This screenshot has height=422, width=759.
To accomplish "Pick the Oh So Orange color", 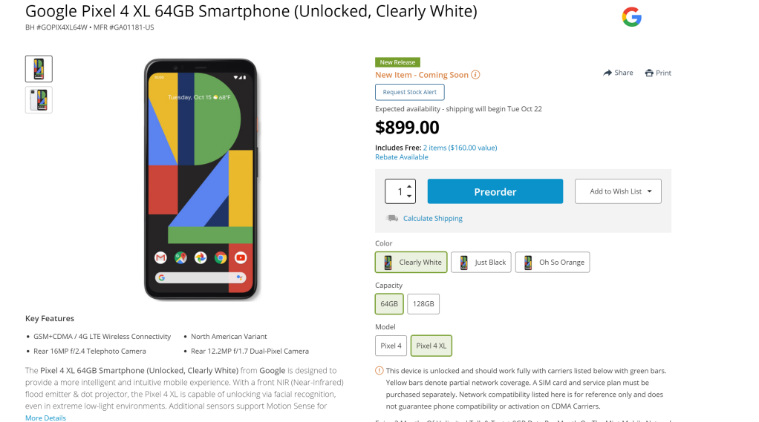I will point(552,262).
